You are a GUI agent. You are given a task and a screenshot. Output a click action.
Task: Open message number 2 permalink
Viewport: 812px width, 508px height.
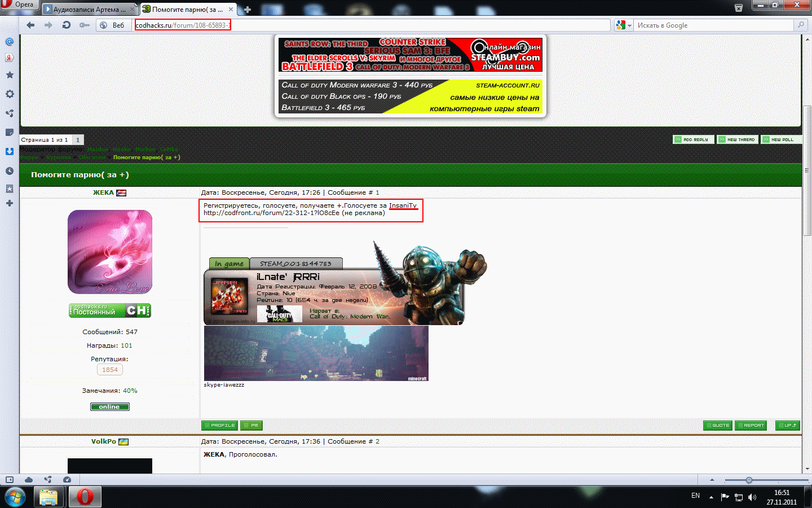click(377, 441)
